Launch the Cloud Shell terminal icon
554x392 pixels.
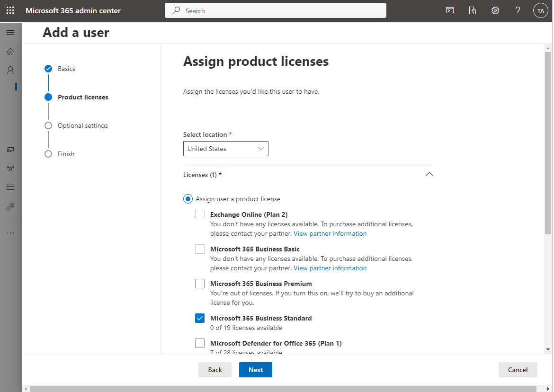[x=449, y=10]
